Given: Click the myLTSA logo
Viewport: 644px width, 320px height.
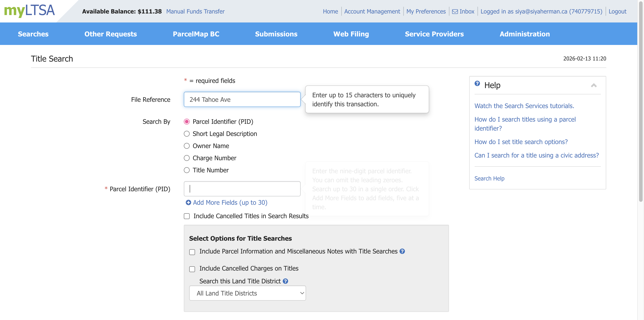Looking at the screenshot, I should (29, 11).
